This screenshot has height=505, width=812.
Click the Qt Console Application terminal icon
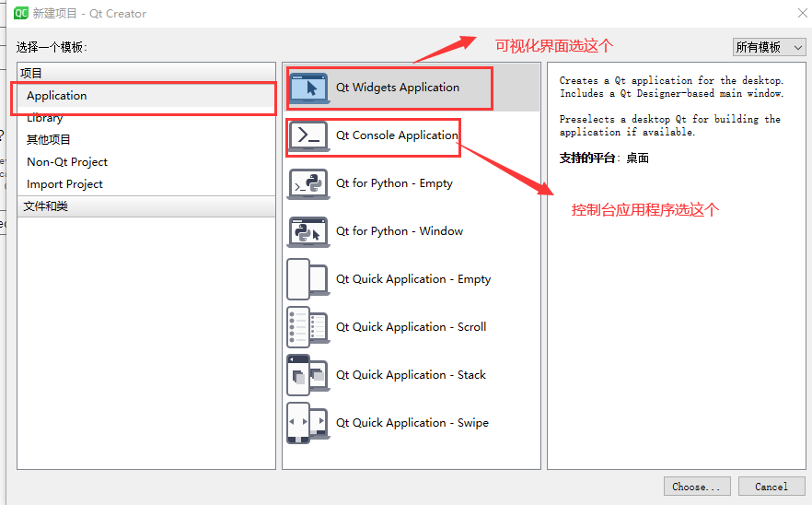pyautogui.click(x=308, y=135)
